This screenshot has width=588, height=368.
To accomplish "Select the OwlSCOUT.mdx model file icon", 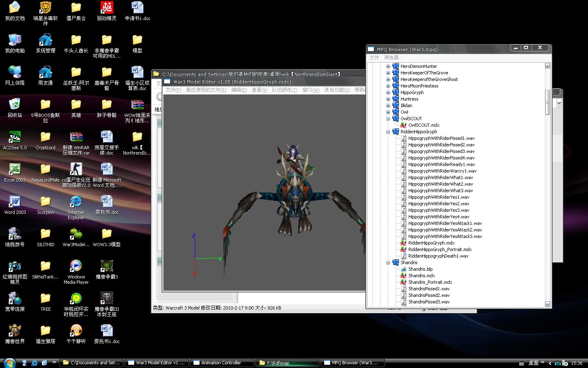I will [x=403, y=125].
